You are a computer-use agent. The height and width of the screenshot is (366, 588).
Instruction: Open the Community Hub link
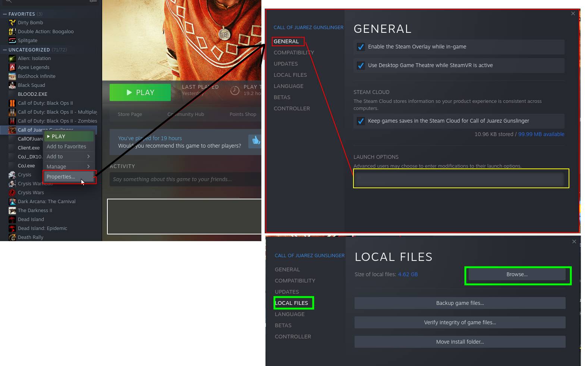pyautogui.click(x=186, y=114)
